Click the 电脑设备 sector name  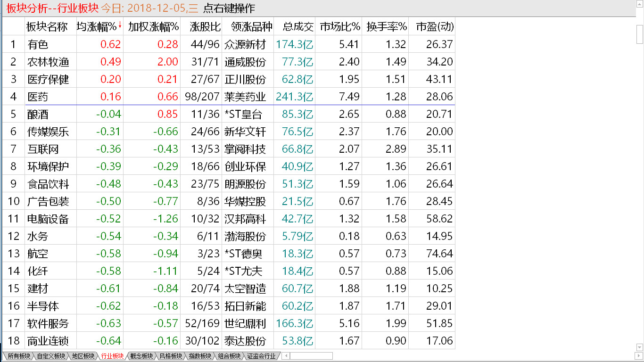pos(49,219)
